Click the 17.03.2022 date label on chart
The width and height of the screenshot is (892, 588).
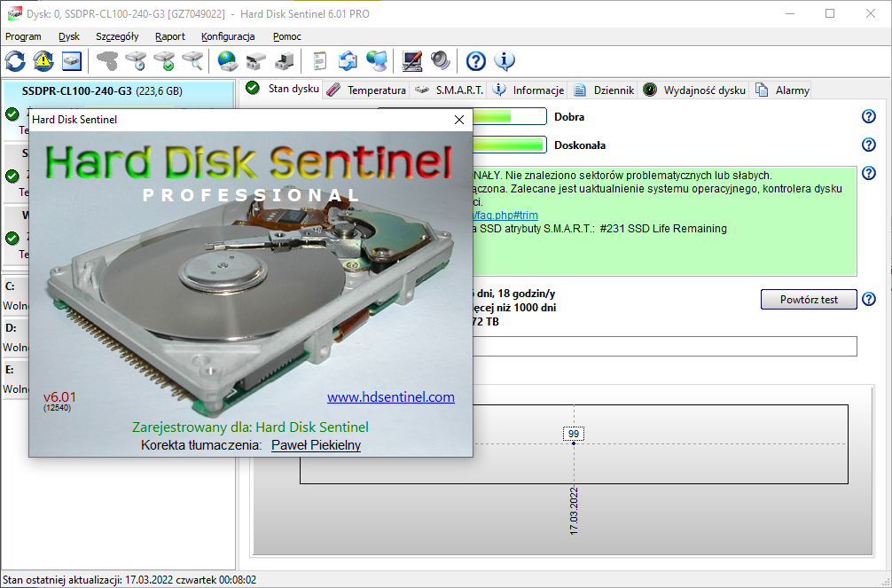point(574,511)
